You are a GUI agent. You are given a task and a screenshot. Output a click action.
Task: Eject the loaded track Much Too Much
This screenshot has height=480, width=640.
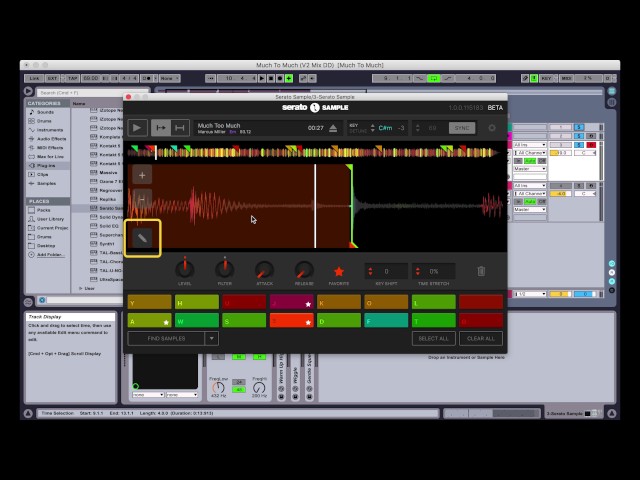pyautogui.click(x=333, y=128)
